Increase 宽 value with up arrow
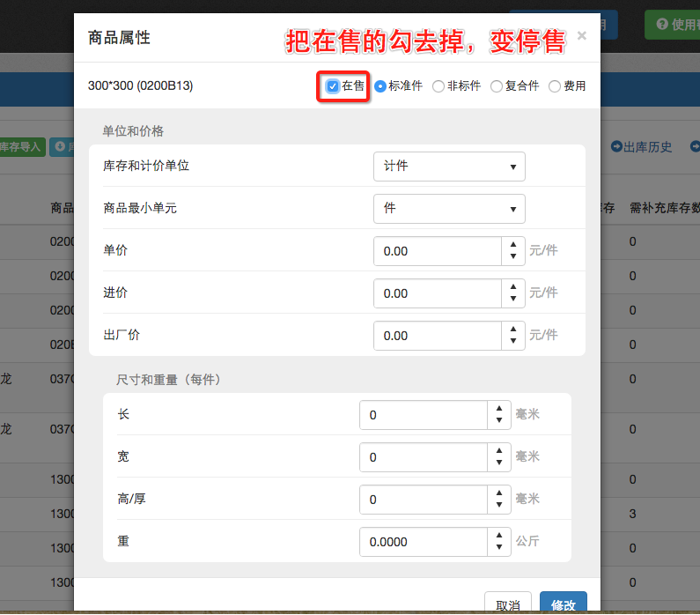 coord(499,450)
